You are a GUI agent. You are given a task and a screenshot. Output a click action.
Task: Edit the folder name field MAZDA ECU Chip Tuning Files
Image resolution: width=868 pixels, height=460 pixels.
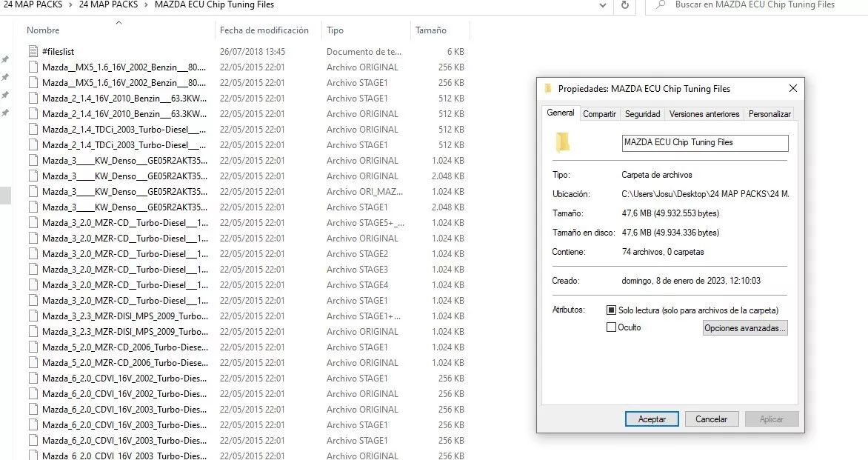(x=705, y=143)
